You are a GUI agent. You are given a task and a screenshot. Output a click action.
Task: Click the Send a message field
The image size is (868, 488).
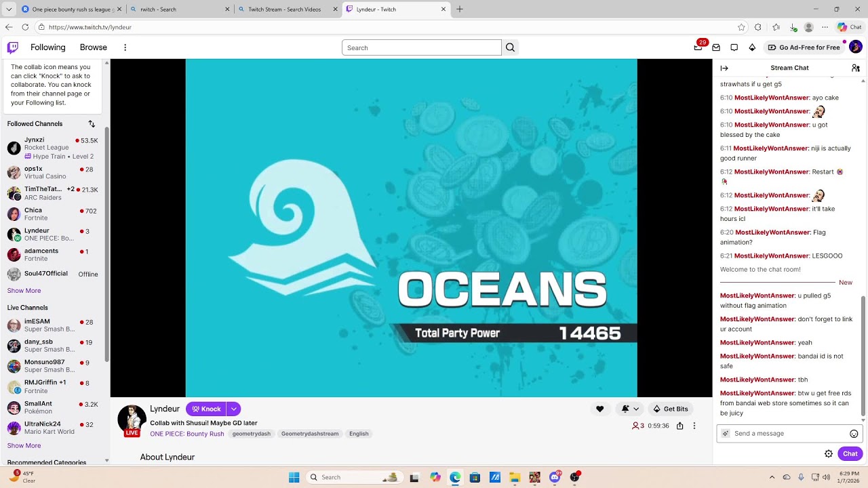click(789, 434)
